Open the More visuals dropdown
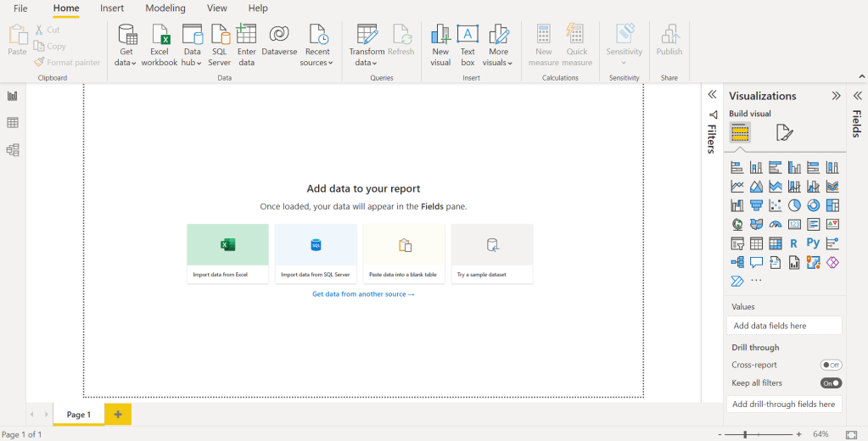The height and width of the screenshot is (441, 868). pyautogui.click(x=498, y=46)
